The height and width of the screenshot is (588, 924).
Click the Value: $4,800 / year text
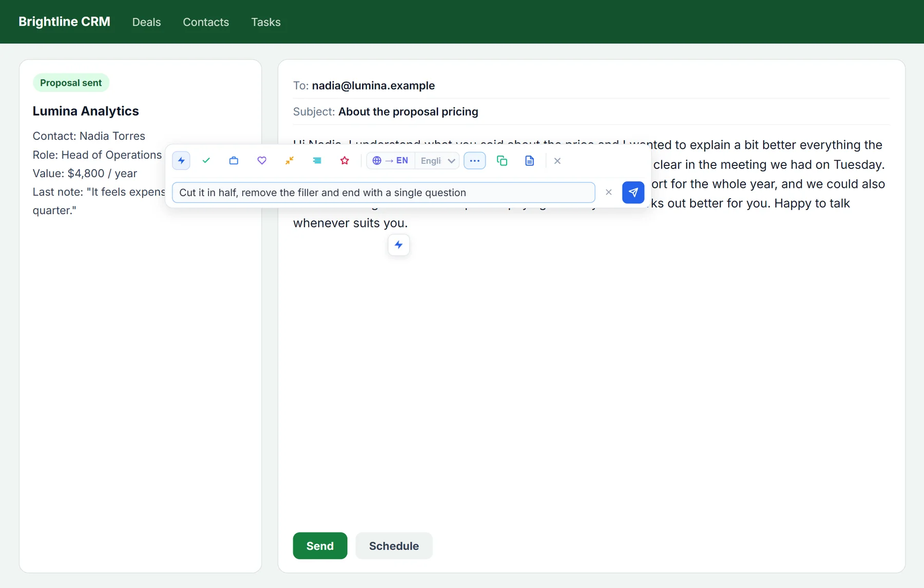[x=85, y=174]
